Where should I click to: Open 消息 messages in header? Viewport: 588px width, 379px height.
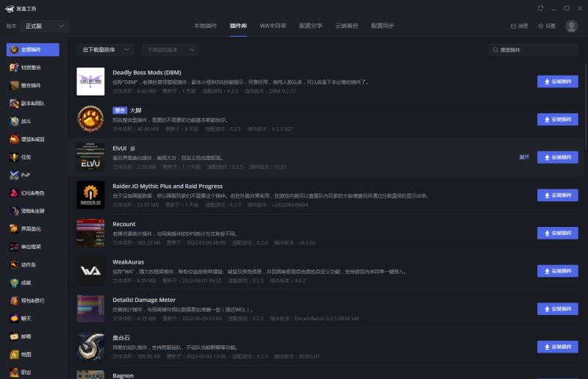point(520,26)
